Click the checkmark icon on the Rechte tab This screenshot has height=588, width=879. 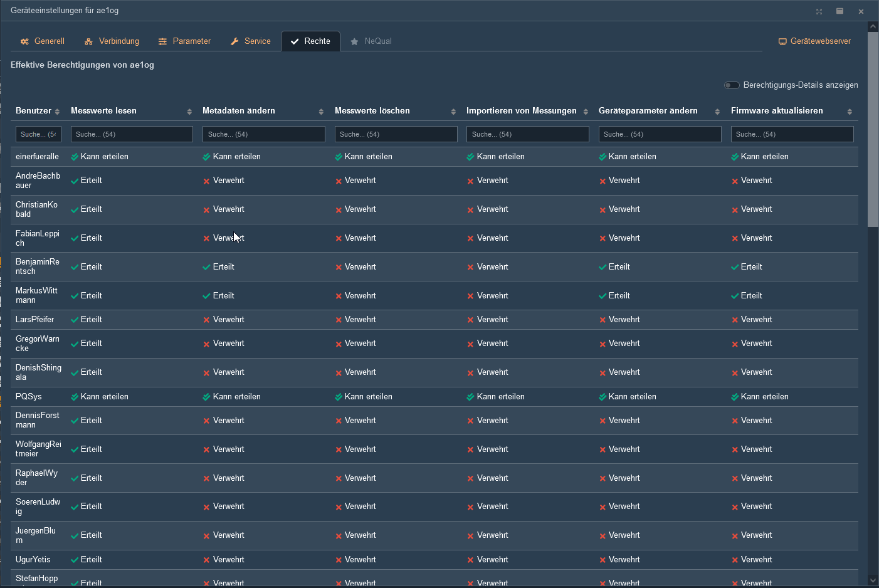[x=295, y=41]
